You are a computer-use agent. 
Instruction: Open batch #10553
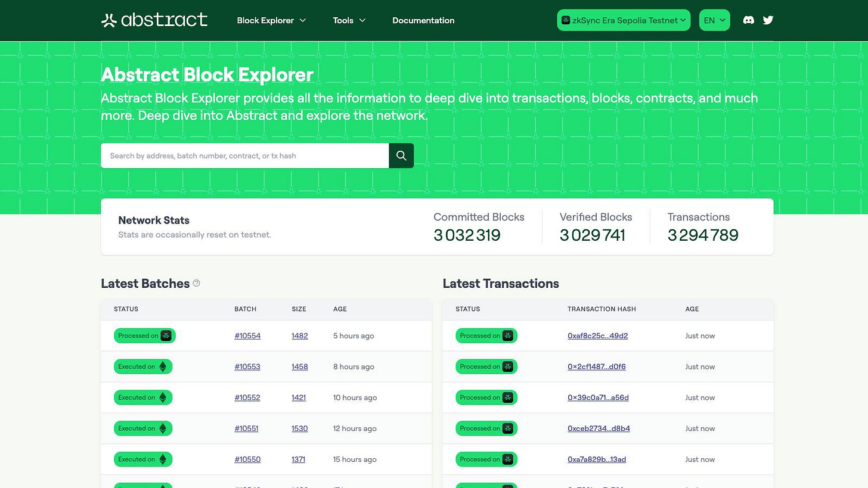247,366
